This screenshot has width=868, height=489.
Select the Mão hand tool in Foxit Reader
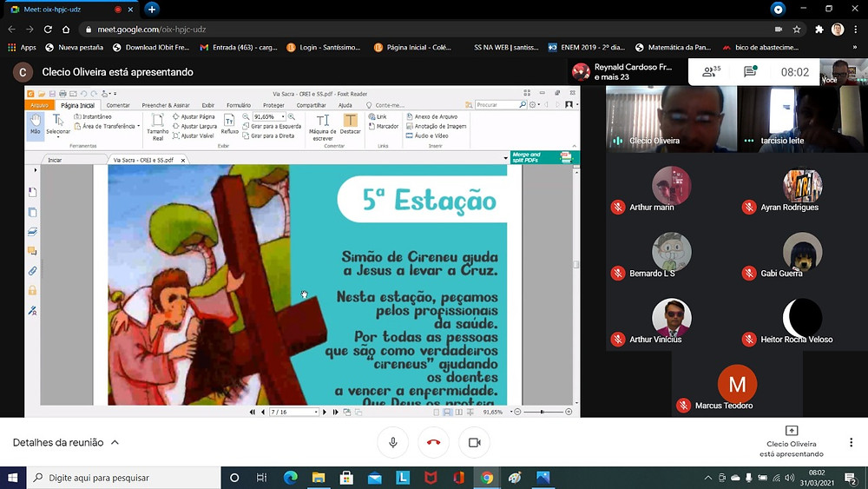36,124
